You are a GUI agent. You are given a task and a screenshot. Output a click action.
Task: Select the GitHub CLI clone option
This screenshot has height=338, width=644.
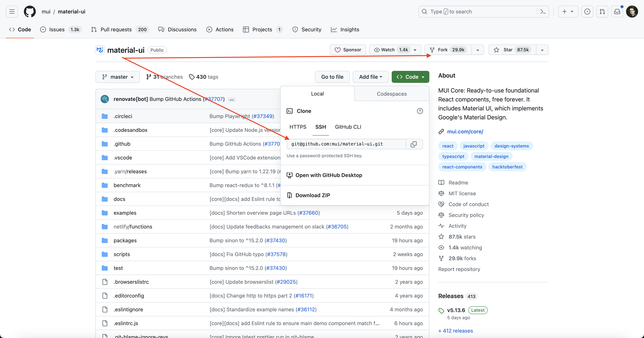tap(348, 127)
